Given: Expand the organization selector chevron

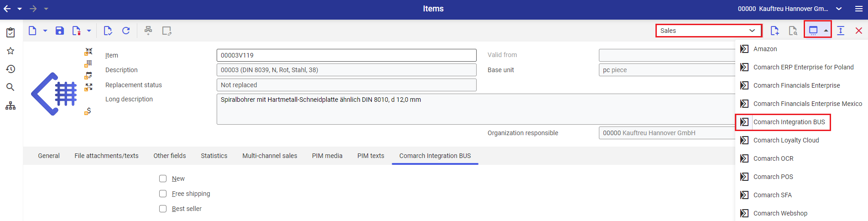Looking at the screenshot, I should pyautogui.click(x=839, y=9).
